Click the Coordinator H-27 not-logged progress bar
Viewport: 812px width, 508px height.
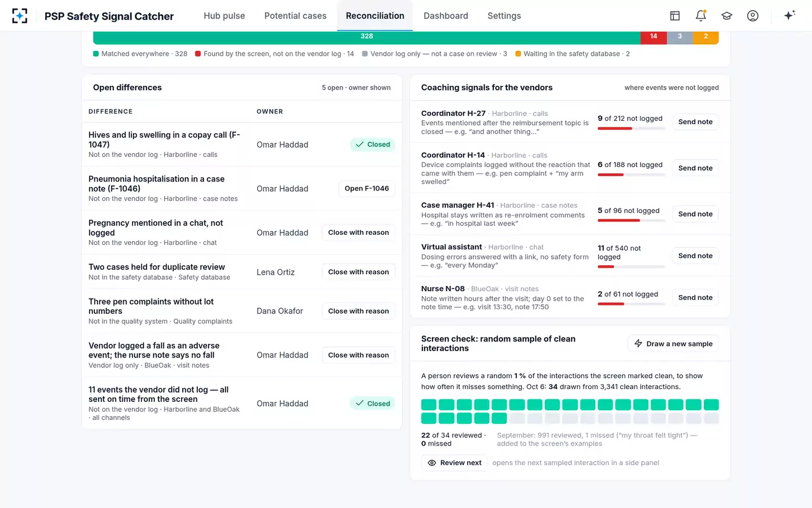pos(632,129)
